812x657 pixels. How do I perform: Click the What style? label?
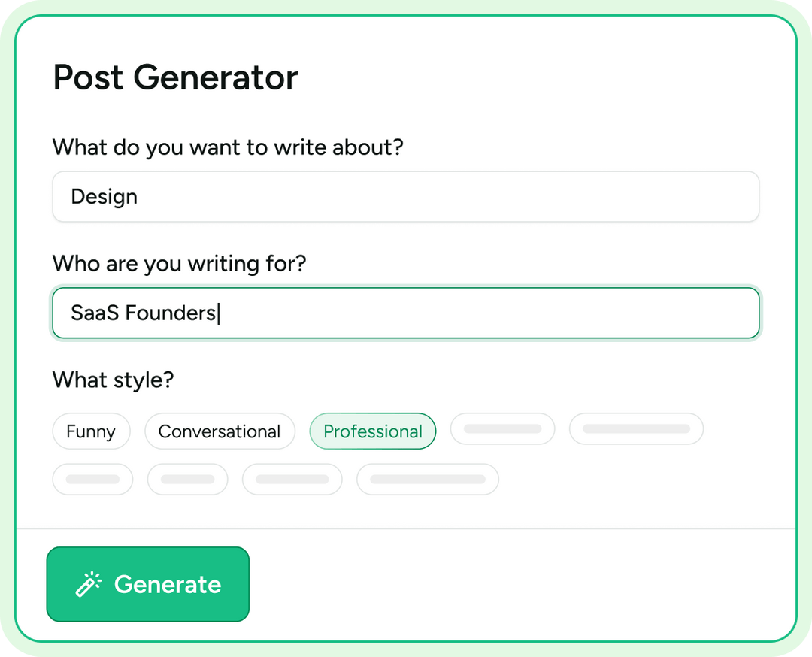[112, 380]
